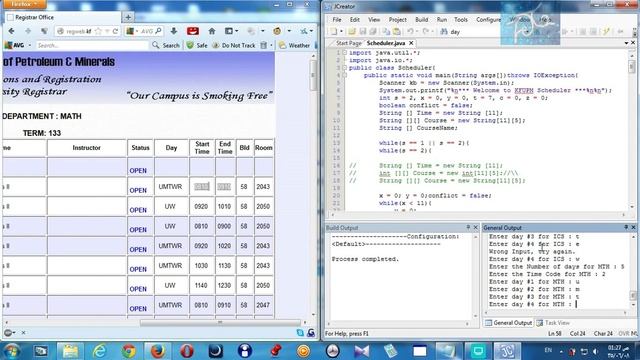Open Google Chrome from the taskbar
Viewport: 640px width, 360px height.
point(129,351)
